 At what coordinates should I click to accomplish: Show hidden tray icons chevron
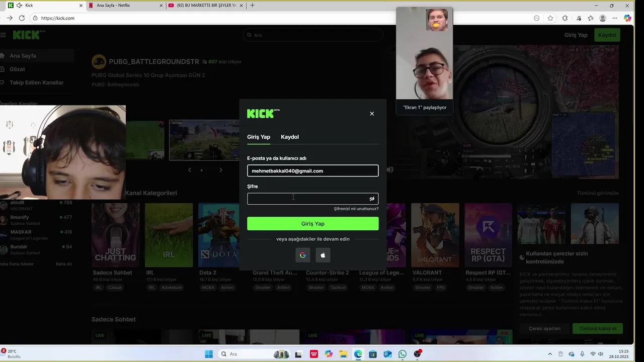550,354
